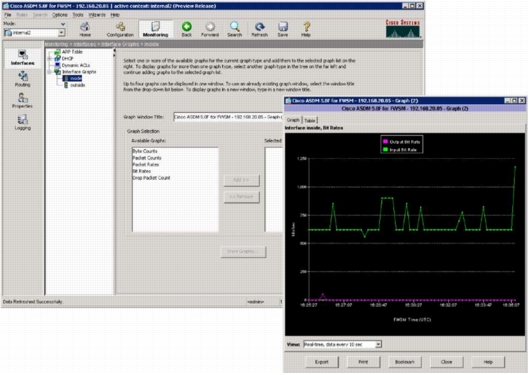Click the << Remove button
The width and height of the screenshot is (529, 375).
pyautogui.click(x=242, y=197)
